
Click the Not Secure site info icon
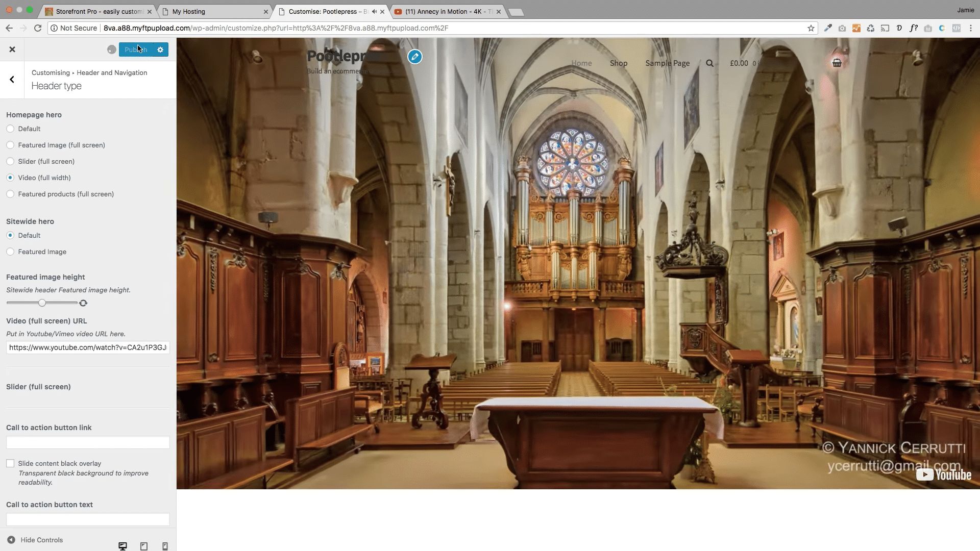(x=54, y=28)
